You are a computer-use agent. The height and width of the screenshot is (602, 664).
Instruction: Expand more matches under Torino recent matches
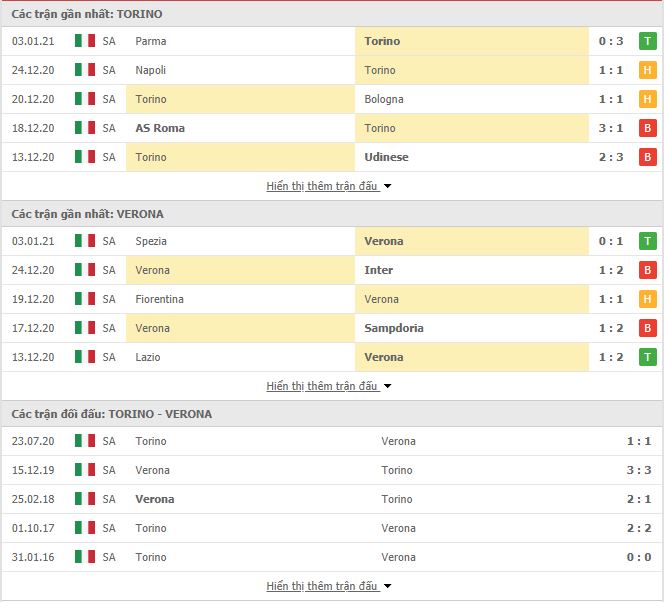click(329, 186)
